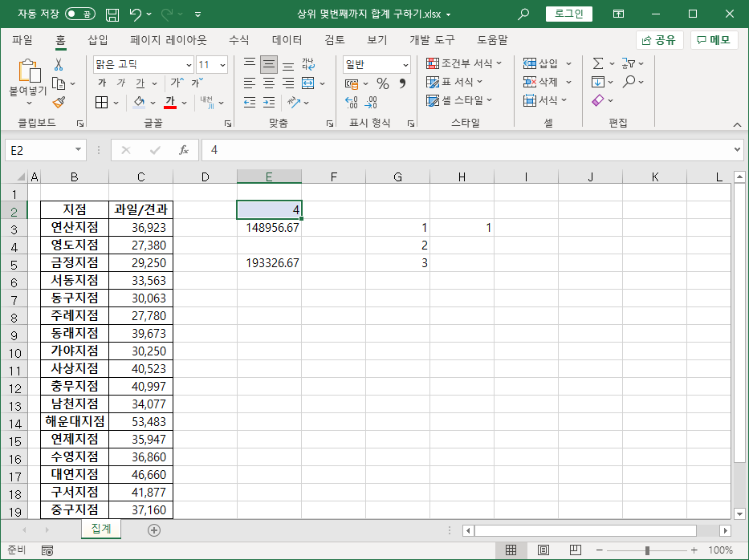Select the Format Painter brush icon
This screenshot has width=749, height=560.
click(59, 102)
